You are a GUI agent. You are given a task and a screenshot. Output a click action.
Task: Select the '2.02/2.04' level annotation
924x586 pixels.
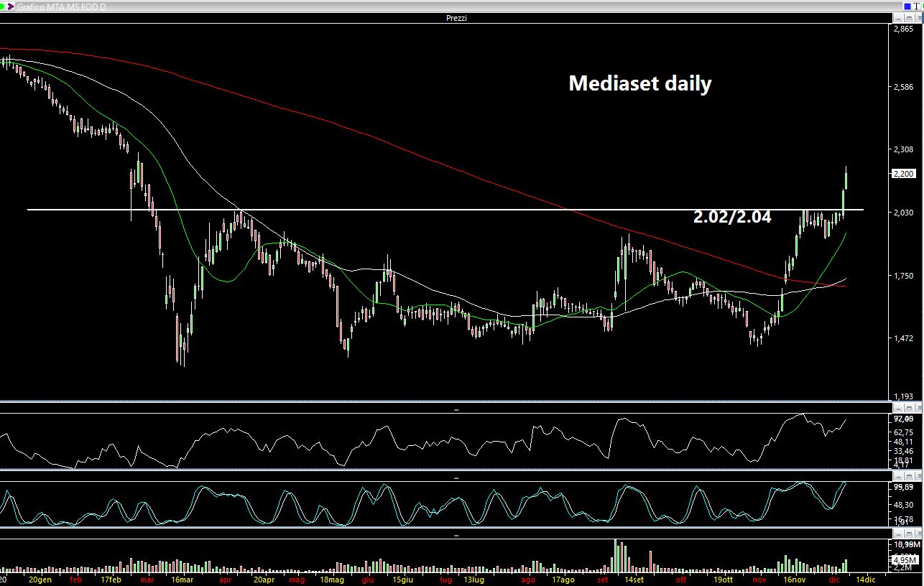click(732, 217)
